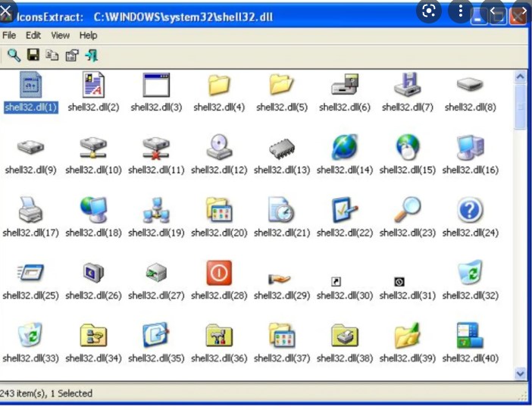This screenshot has width=532, height=410.
Task: Select the network drive icon shell32.dll(10)
Action: click(93, 147)
